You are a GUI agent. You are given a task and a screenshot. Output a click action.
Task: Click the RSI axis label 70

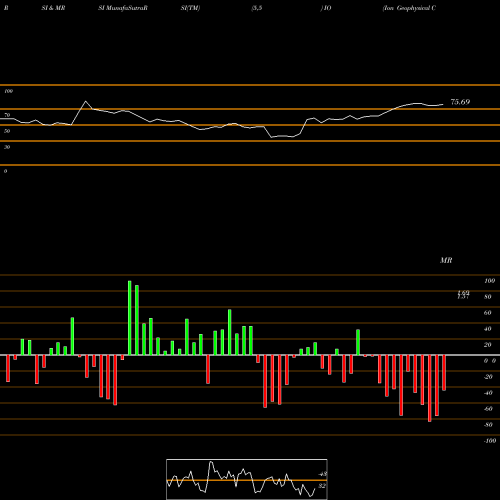pos(7,115)
